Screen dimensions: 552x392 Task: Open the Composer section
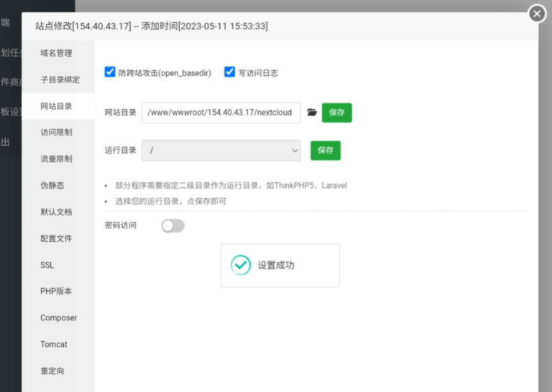pyautogui.click(x=58, y=318)
